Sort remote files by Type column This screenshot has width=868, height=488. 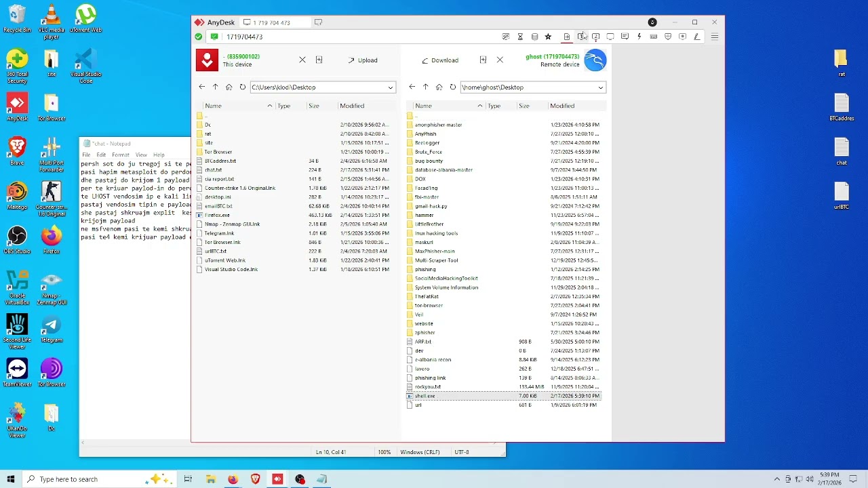[494, 106]
